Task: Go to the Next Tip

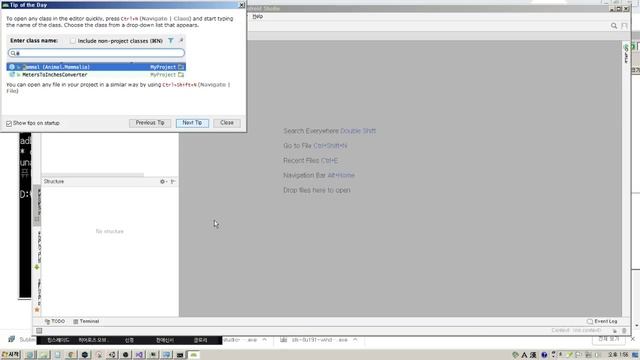Action: (x=192, y=123)
